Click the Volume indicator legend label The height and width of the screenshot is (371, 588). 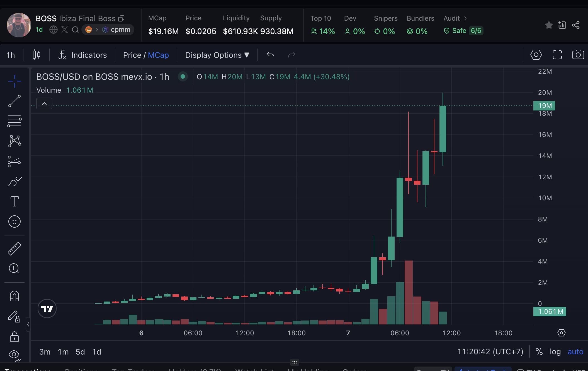[49, 90]
